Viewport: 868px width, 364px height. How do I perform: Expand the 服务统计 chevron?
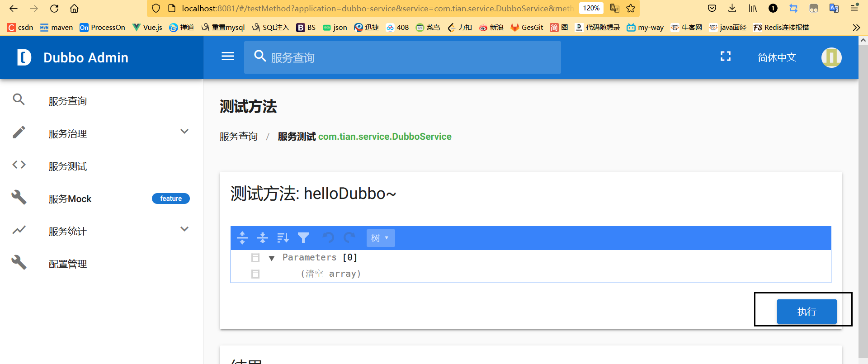tap(184, 229)
